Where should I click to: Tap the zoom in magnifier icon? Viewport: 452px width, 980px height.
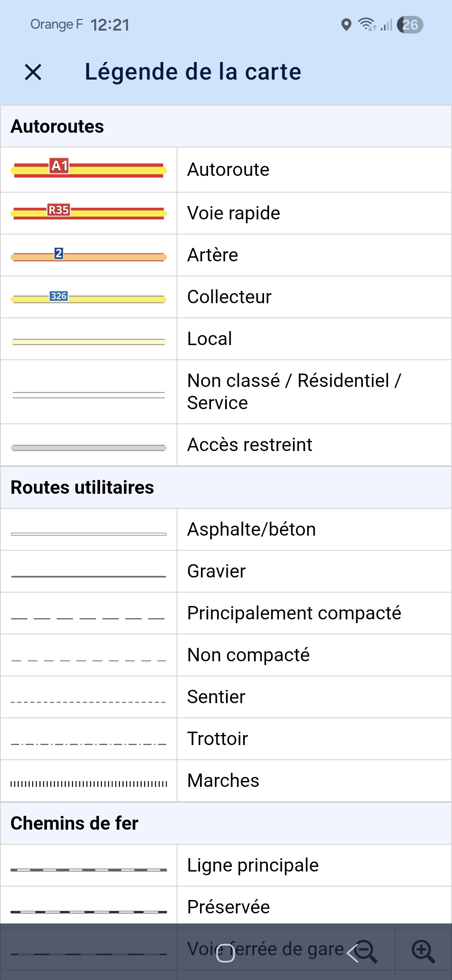[x=423, y=952]
